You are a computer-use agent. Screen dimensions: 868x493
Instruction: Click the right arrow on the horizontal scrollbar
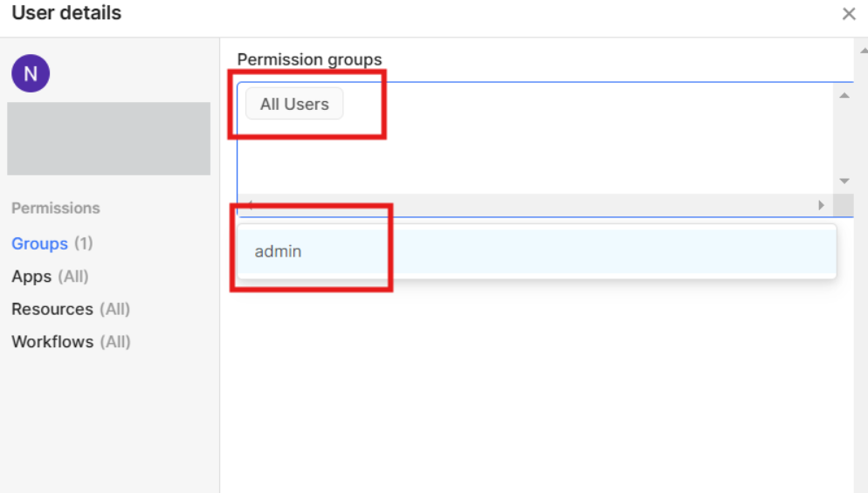(821, 205)
